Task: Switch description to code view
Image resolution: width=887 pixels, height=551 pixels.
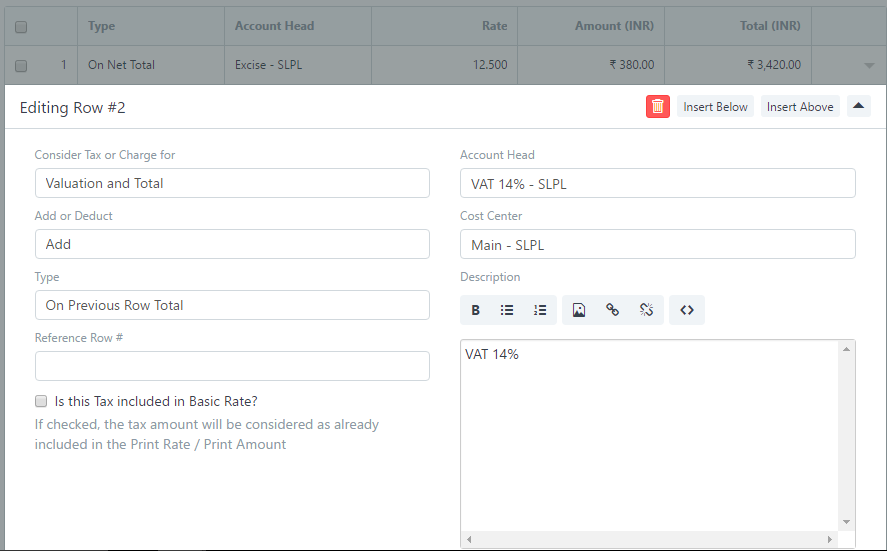Action: click(x=687, y=310)
